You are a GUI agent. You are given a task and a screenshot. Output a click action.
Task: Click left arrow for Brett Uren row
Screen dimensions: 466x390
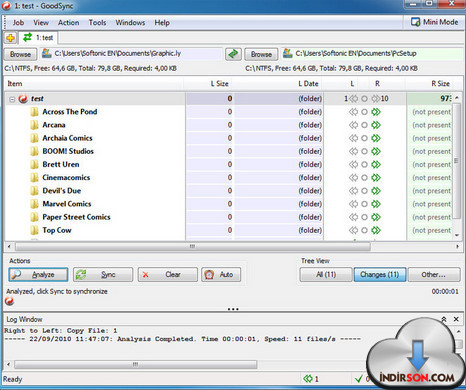point(353,165)
